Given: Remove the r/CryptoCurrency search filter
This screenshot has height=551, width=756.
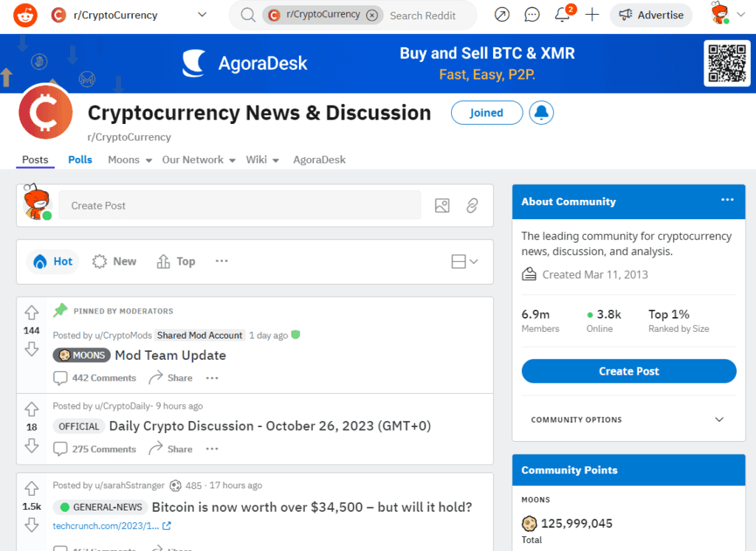Looking at the screenshot, I should coord(372,15).
